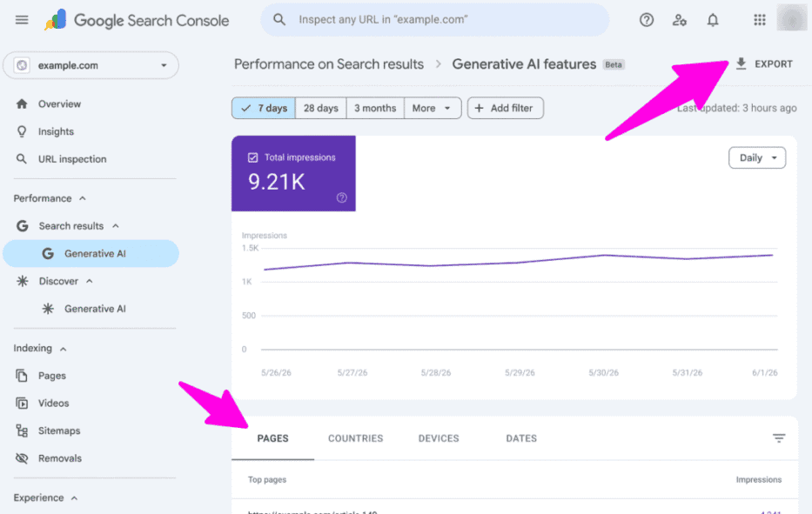Click the Add filter button
Image resolution: width=812 pixels, height=514 pixels.
506,108
